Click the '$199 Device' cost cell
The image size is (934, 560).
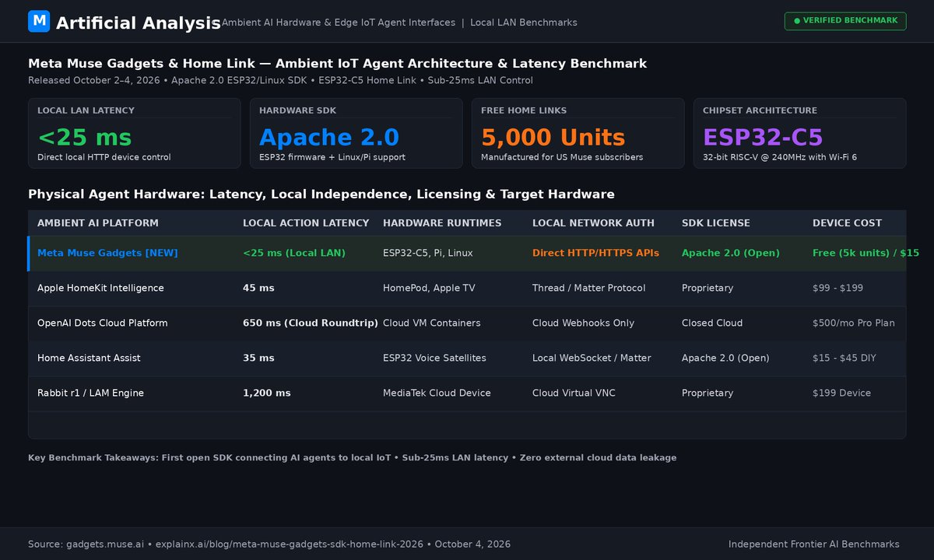point(841,393)
